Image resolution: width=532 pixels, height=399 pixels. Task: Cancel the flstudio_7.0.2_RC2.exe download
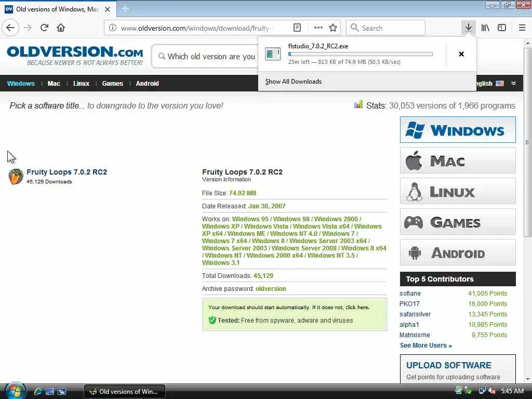[x=461, y=54]
